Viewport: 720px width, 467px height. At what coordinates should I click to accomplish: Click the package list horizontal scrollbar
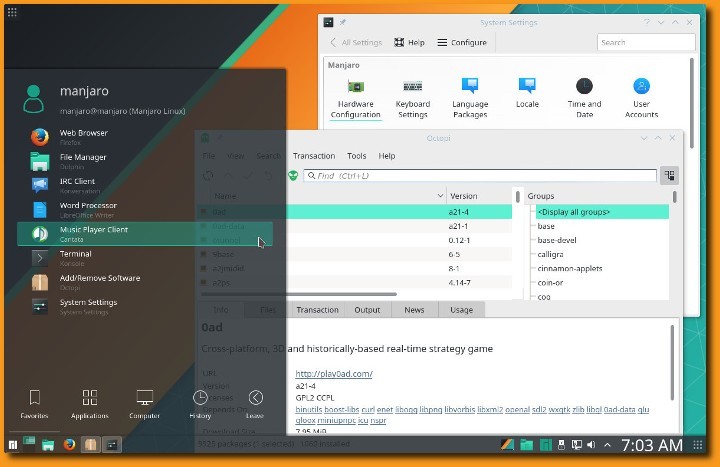pyautogui.click(x=298, y=294)
